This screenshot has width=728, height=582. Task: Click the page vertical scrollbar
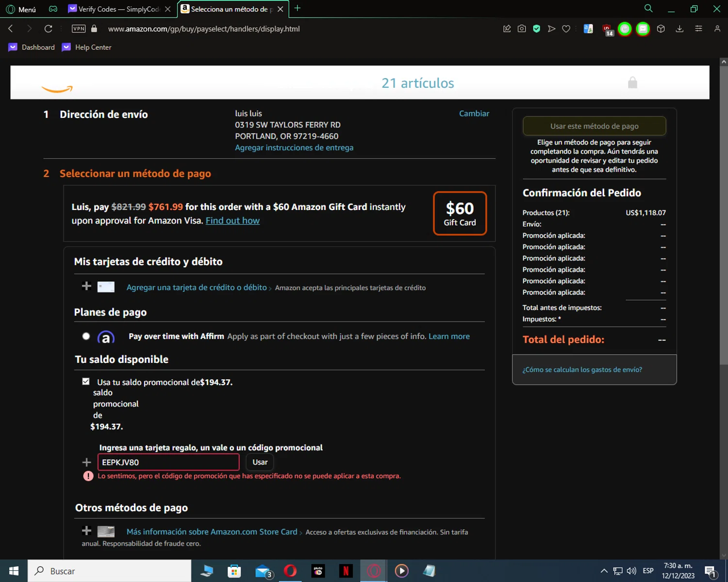pos(724,216)
